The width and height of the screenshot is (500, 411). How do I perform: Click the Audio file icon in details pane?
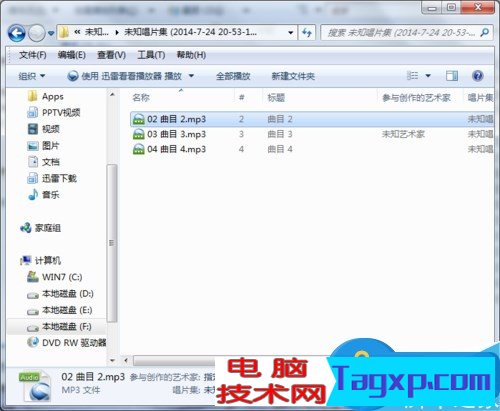pos(35,386)
